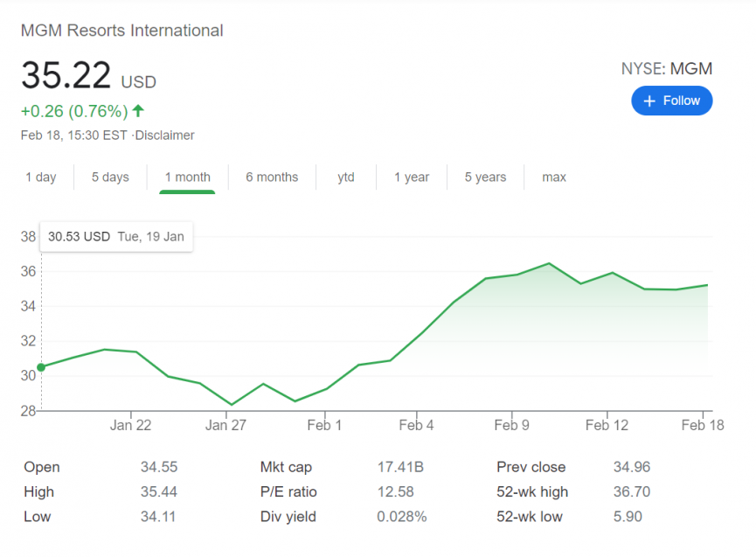Switch to the ytd range
This screenshot has width=756, height=557.
pos(346,177)
